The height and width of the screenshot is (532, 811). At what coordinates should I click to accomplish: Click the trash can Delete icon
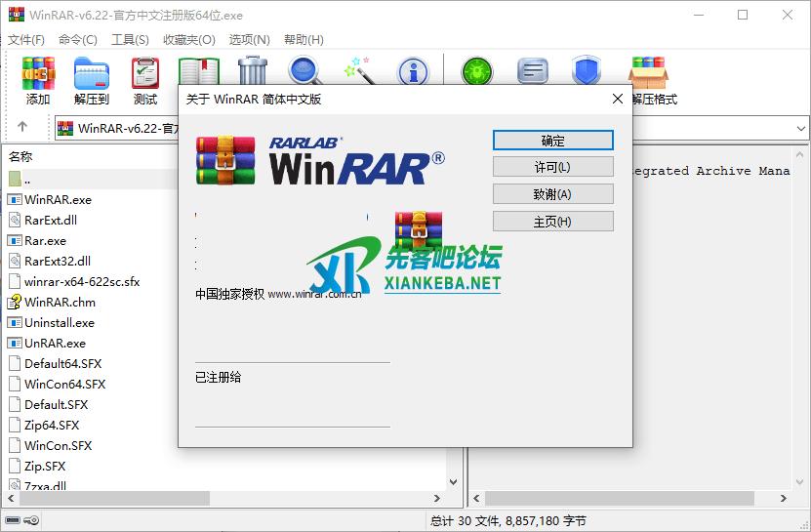coord(252,70)
